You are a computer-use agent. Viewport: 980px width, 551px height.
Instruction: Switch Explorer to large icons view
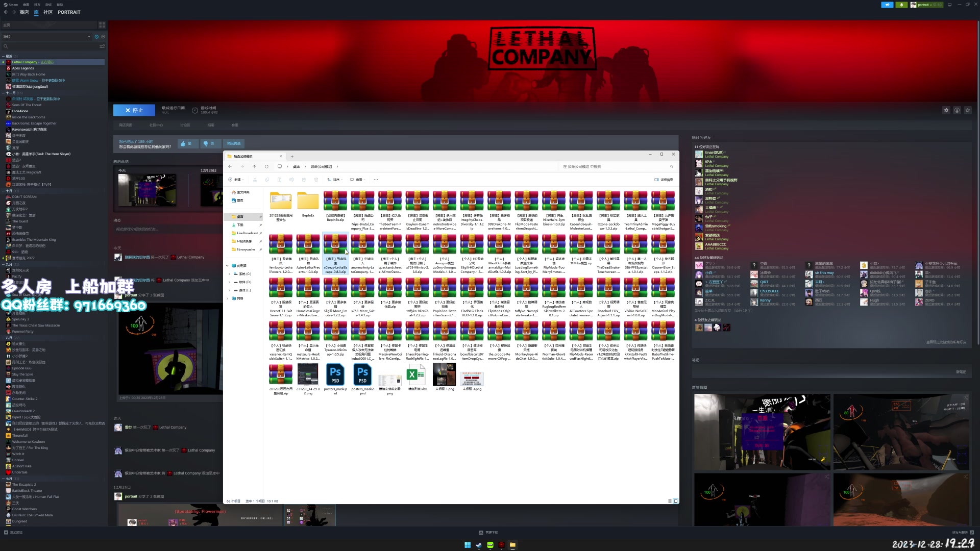click(676, 501)
